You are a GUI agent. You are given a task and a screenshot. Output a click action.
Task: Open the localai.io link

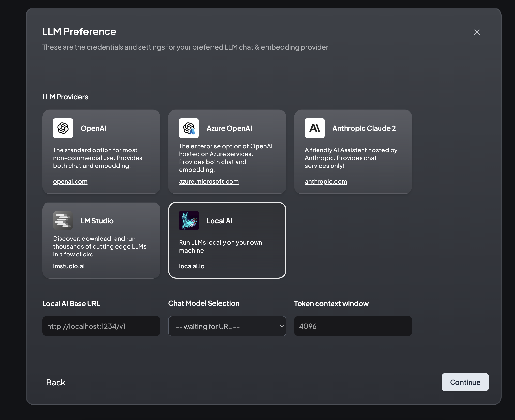point(192,266)
